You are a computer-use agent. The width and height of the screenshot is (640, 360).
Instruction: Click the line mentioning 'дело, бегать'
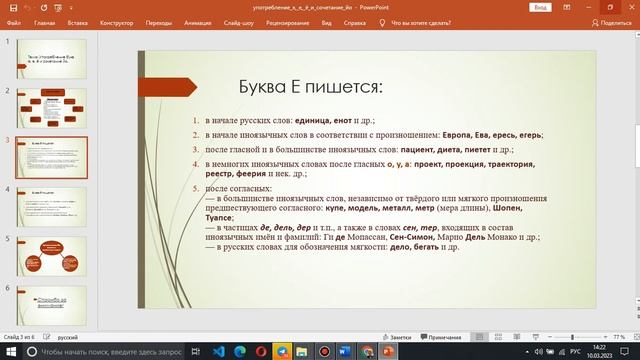tap(332, 247)
